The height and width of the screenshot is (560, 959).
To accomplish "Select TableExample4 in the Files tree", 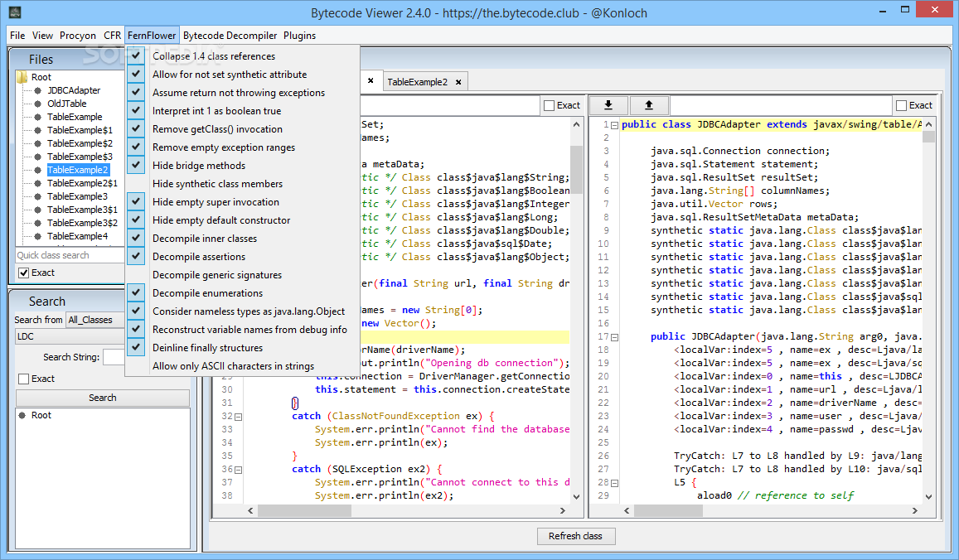I will [x=77, y=237].
